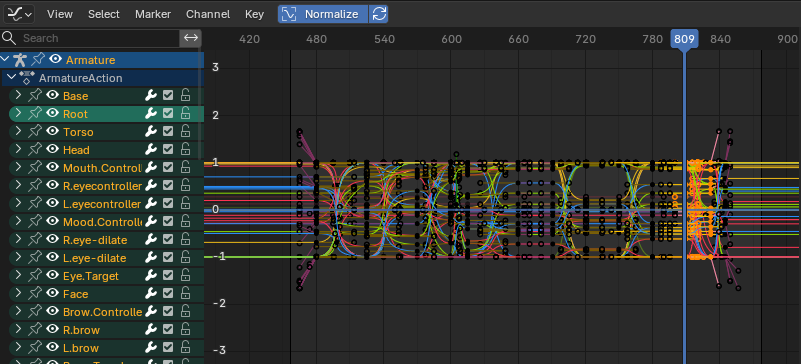Toggle modifiers wrench on Head row
801x364 pixels.
[151, 150]
